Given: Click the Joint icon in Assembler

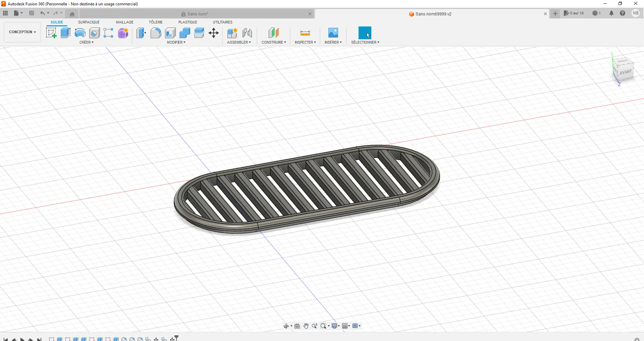Looking at the screenshot, I should [x=247, y=33].
